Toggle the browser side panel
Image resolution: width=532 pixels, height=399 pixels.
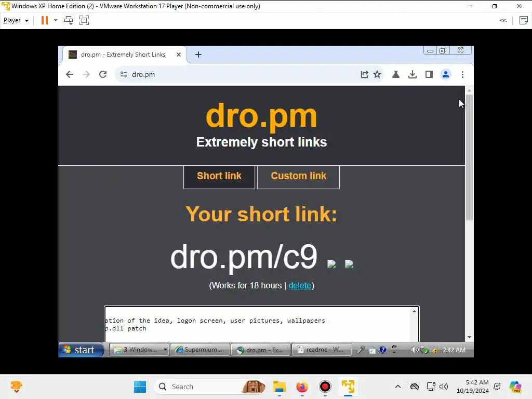pyautogui.click(x=429, y=74)
